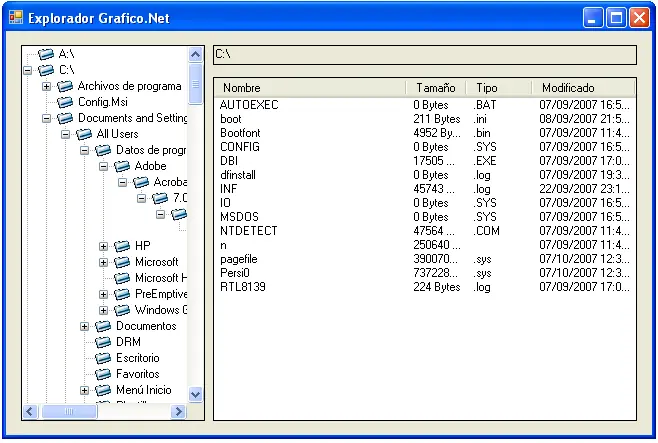The height and width of the screenshot is (443, 658).
Task: Click the DRM folder icon
Action: (104, 342)
